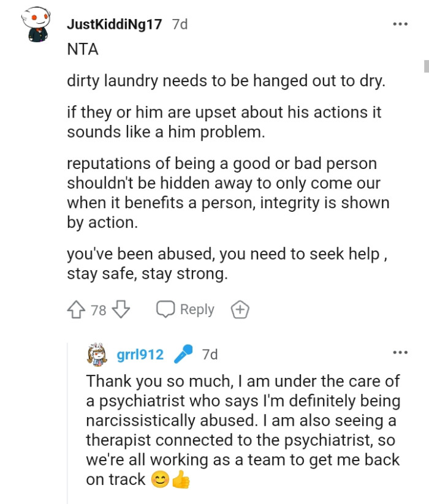Image resolution: width=429 pixels, height=504 pixels.
Task: Click the smiling emoji in grrl912's reply
Action: click(x=159, y=479)
